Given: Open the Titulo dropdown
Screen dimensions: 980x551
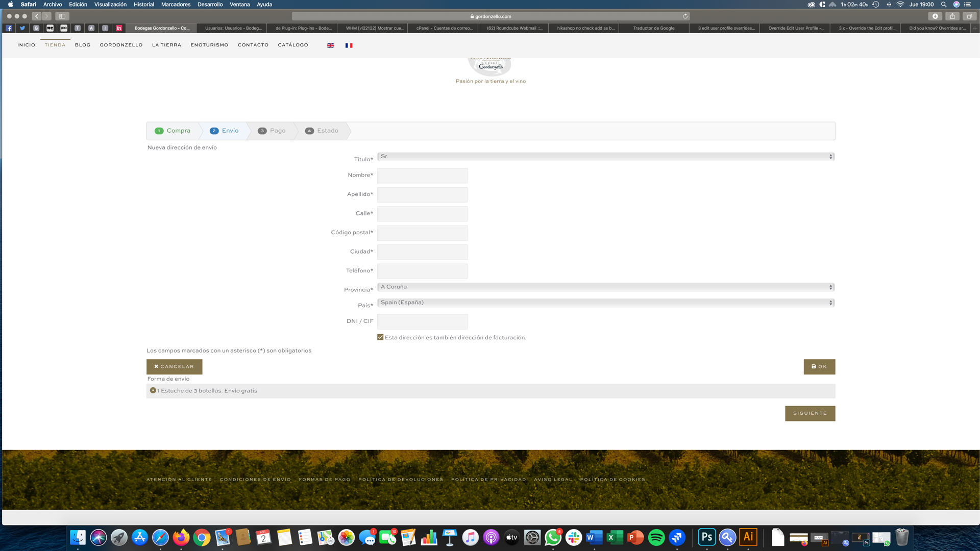Looking at the screenshot, I should coord(605,157).
